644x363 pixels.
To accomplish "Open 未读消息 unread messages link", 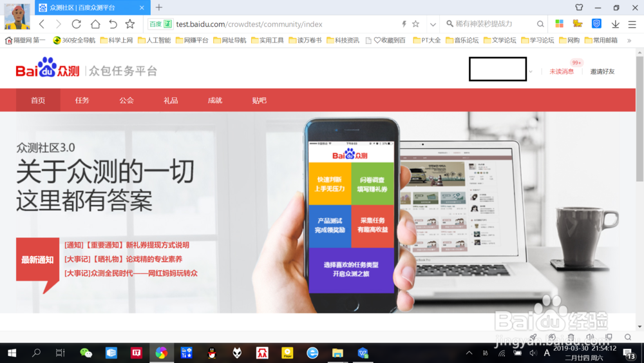I will 562,72.
